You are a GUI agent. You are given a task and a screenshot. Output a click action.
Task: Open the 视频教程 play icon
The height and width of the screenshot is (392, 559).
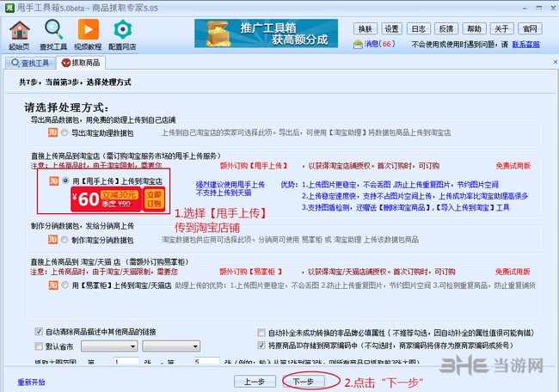88,34
